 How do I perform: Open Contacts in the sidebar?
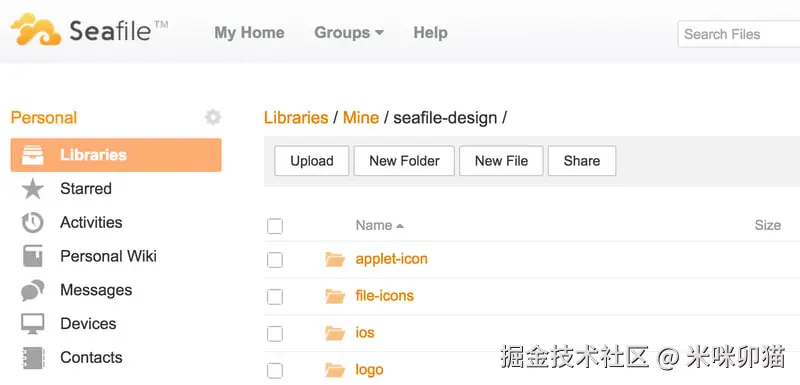(x=91, y=357)
